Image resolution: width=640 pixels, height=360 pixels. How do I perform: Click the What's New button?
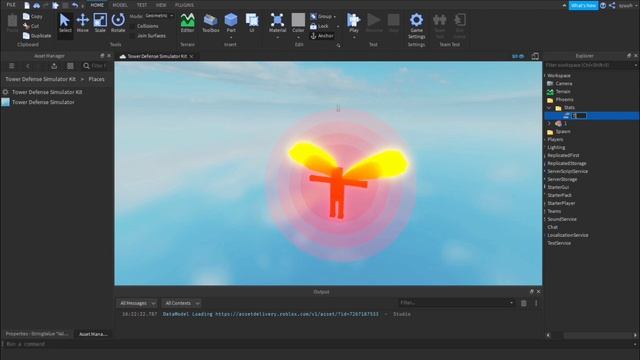583,5
